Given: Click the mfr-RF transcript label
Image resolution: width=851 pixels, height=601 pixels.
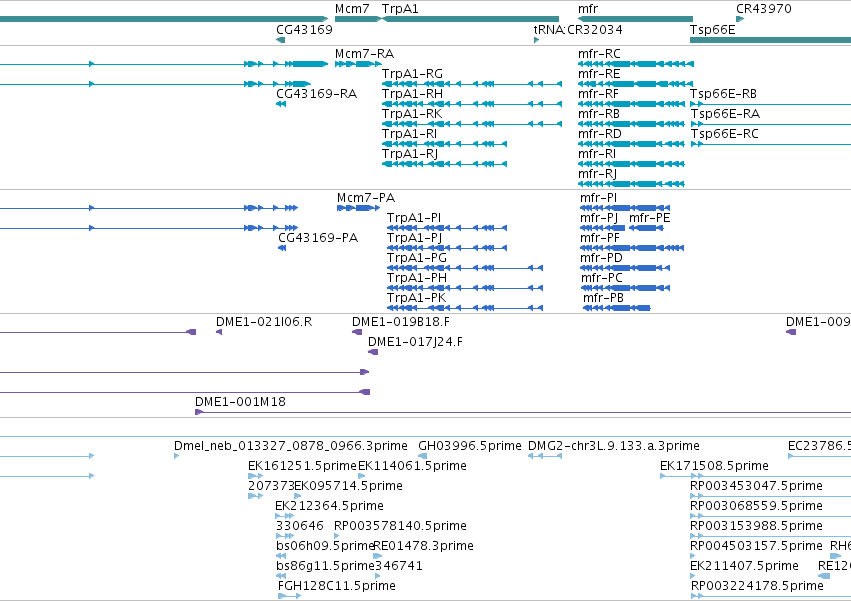Looking at the screenshot, I should click(x=598, y=94).
